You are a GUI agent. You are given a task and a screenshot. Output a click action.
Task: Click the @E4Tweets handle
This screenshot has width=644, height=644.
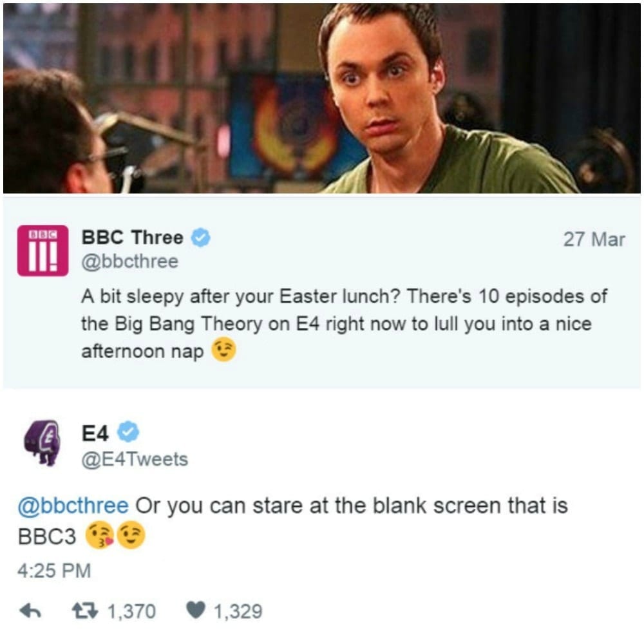click(x=135, y=459)
